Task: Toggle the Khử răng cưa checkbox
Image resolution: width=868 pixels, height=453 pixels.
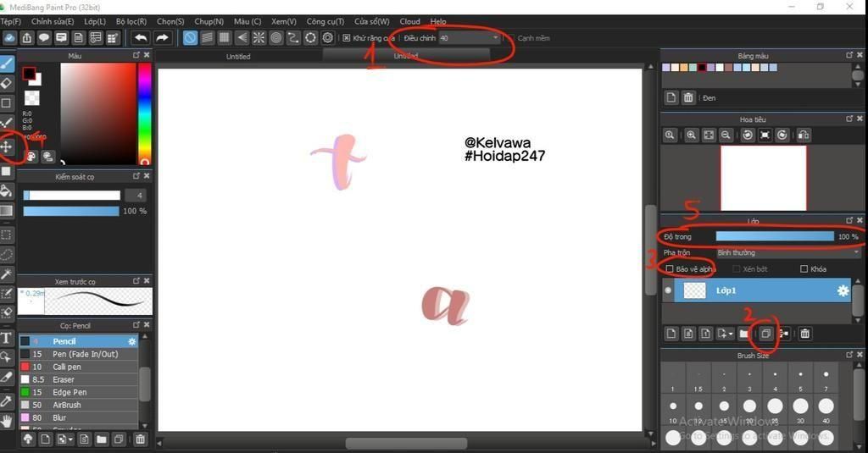Action: pyautogui.click(x=347, y=38)
